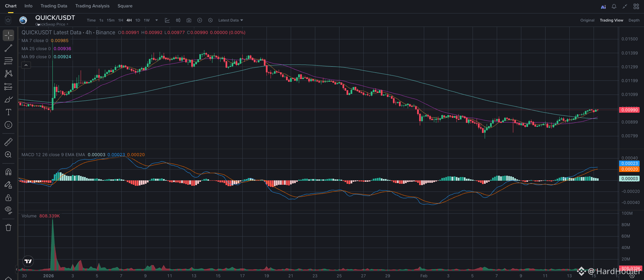
Task: Click the TradingView logo badge
Action: (28, 261)
